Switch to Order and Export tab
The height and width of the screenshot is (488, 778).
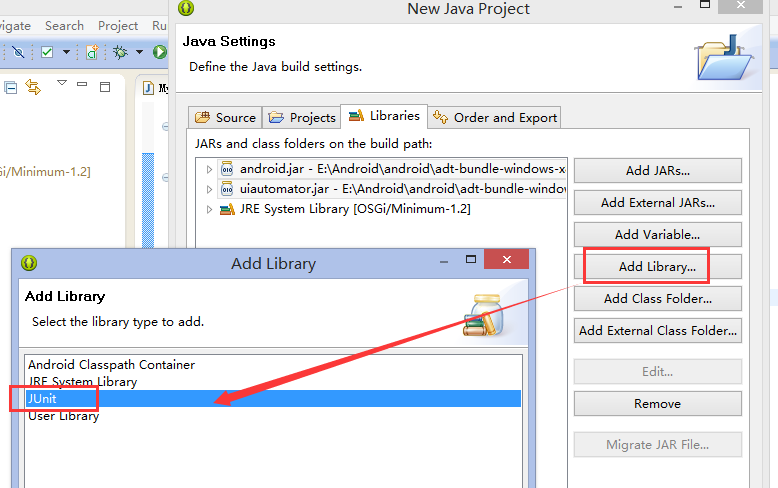pos(495,118)
